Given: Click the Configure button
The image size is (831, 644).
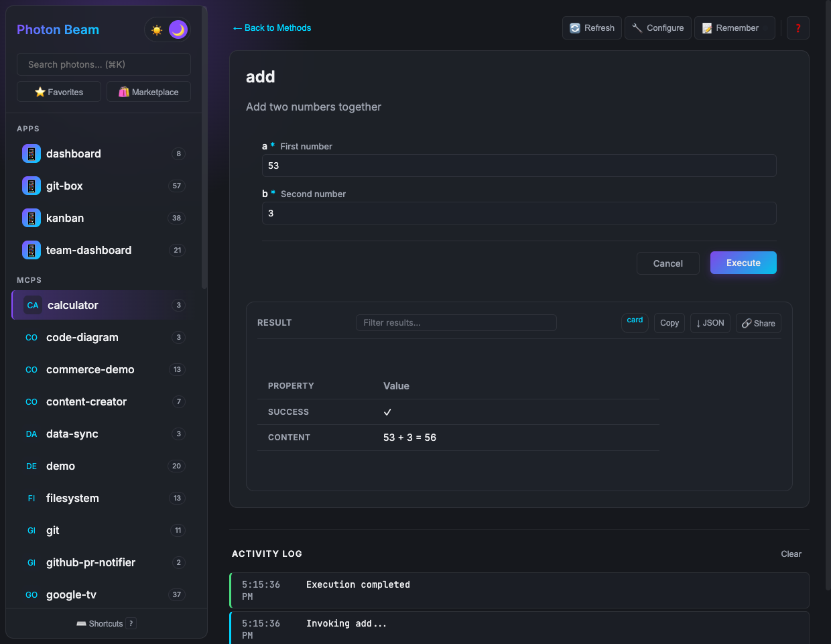Looking at the screenshot, I should tap(657, 28).
